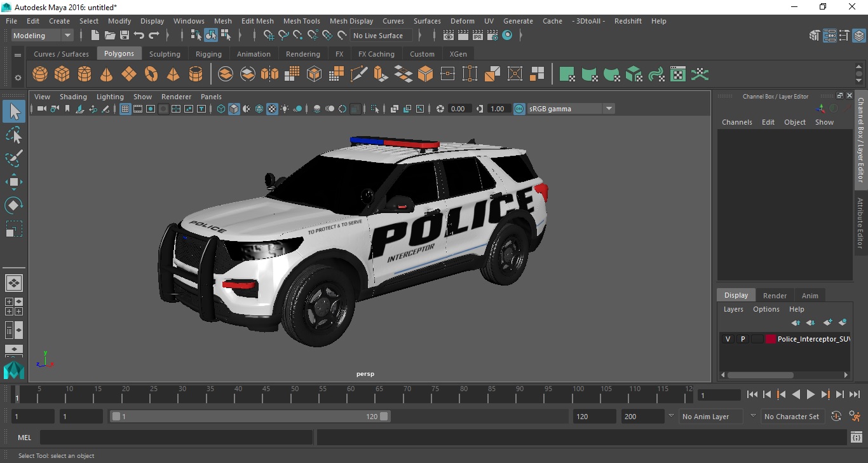Toggle isolate select in viewport toolbar
Screen dimensions: 868x463
coord(375,109)
